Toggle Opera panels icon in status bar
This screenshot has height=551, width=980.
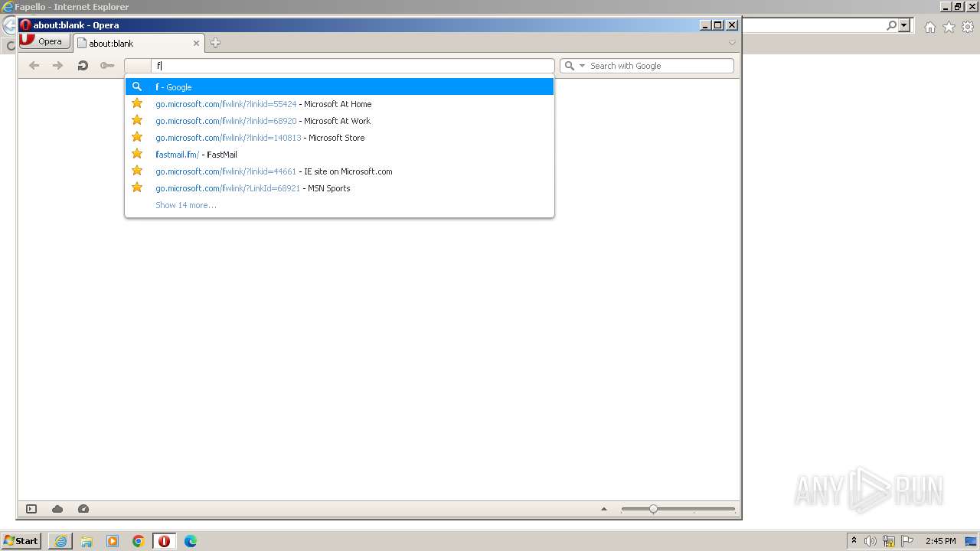click(x=31, y=509)
